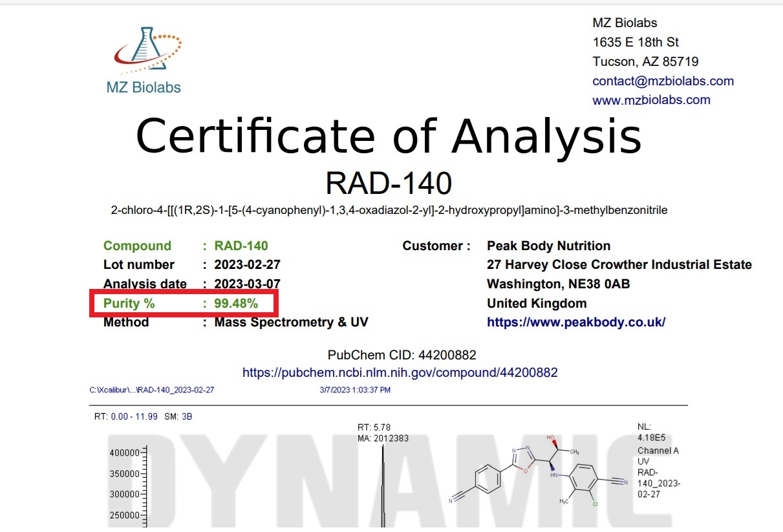Click the 'MA: 2012383' peak area label

click(x=383, y=438)
